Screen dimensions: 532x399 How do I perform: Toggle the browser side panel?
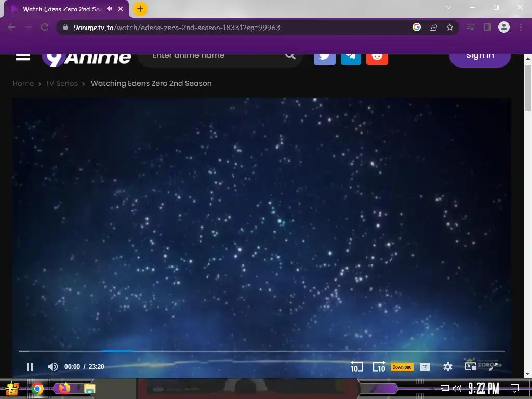pos(487,27)
